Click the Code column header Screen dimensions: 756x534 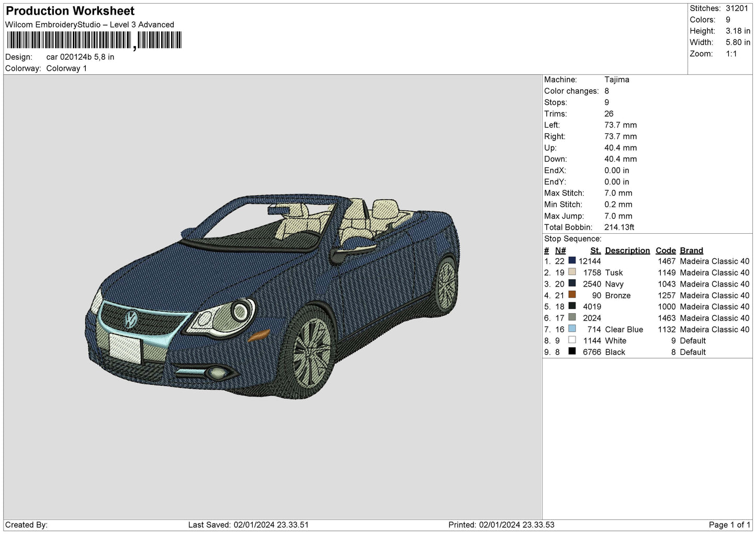click(665, 251)
